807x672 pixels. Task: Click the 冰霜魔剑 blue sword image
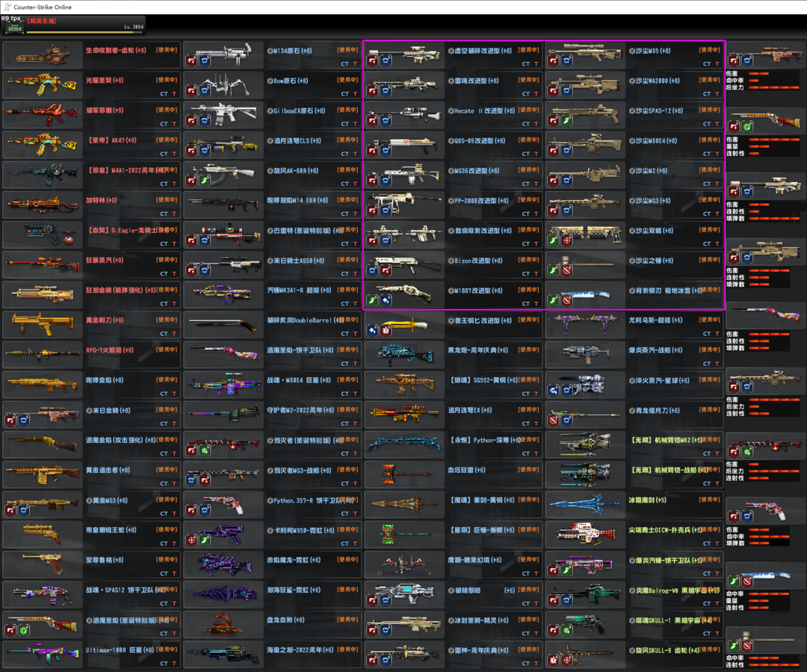tap(585, 505)
